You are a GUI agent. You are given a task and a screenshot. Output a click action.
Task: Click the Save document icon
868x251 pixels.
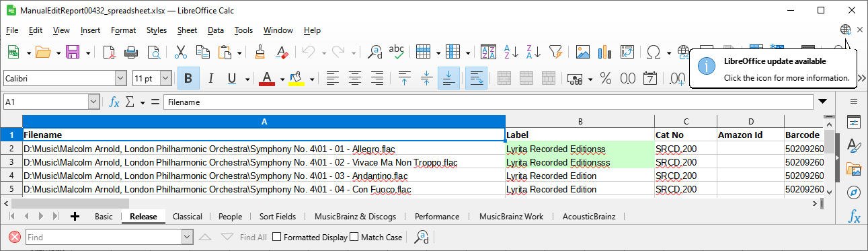point(72,52)
